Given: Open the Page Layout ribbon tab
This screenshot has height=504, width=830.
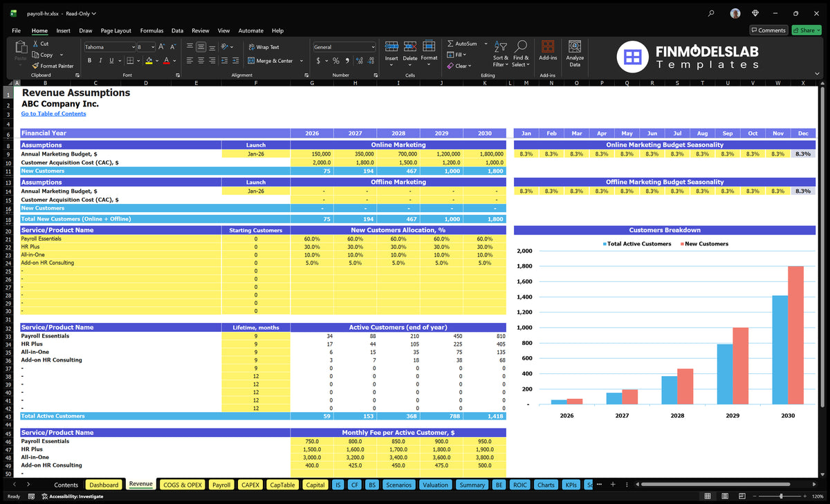Looking at the screenshot, I should (116, 30).
